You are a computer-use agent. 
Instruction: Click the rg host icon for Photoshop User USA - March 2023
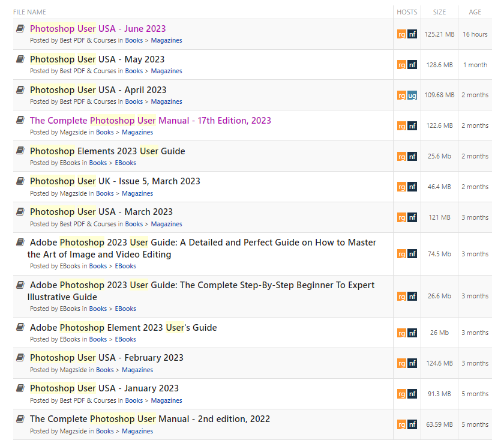[x=401, y=217]
